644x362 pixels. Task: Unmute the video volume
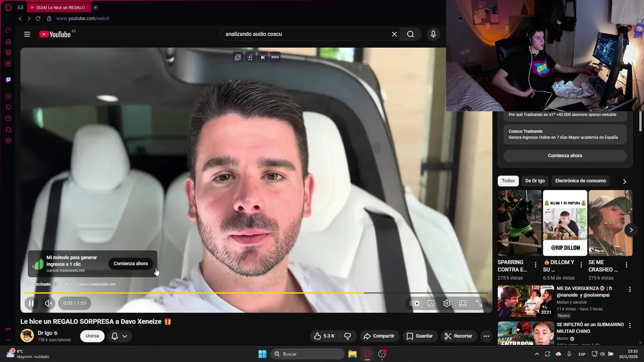click(x=49, y=303)
